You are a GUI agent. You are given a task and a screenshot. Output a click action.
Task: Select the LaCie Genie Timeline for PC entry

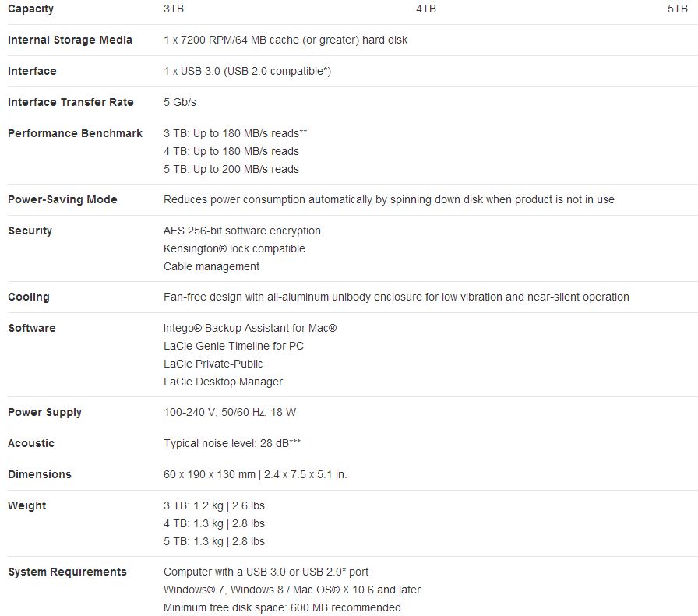pos(234,346)
